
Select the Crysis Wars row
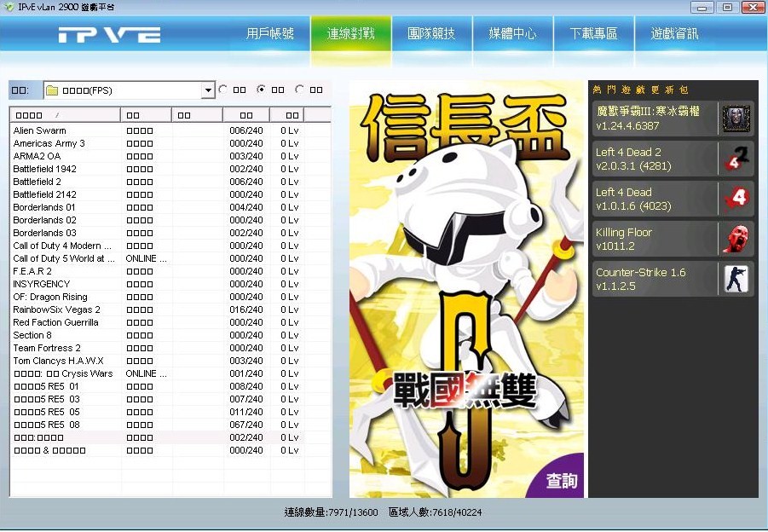tap(157, 373)
